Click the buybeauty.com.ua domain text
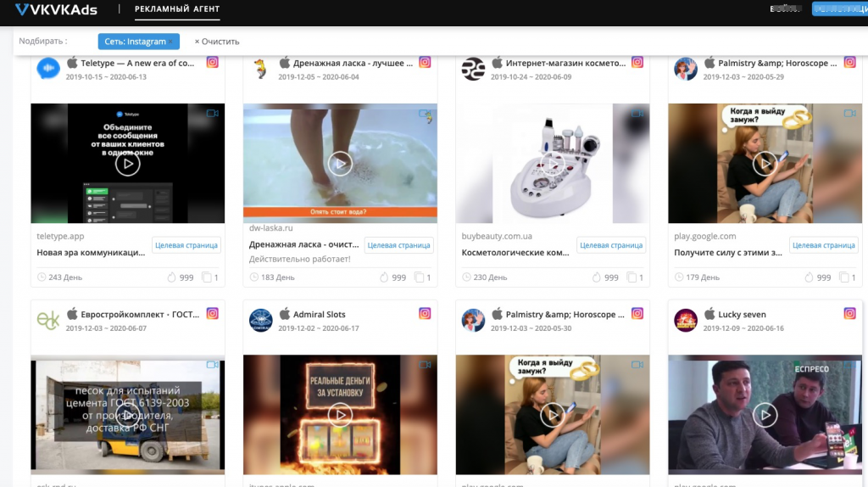The height and width of the screenshot is (487, 868). (497, 236)
